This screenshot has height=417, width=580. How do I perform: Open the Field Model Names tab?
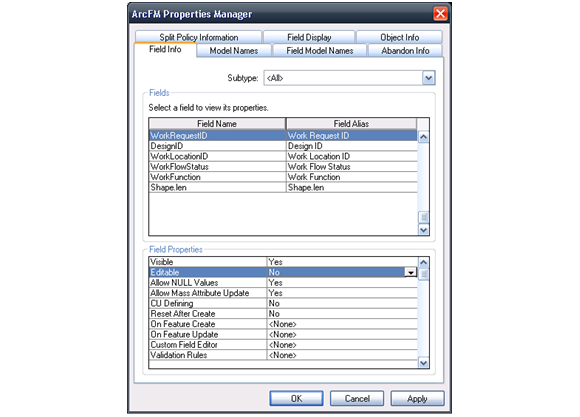coord(320,51)
